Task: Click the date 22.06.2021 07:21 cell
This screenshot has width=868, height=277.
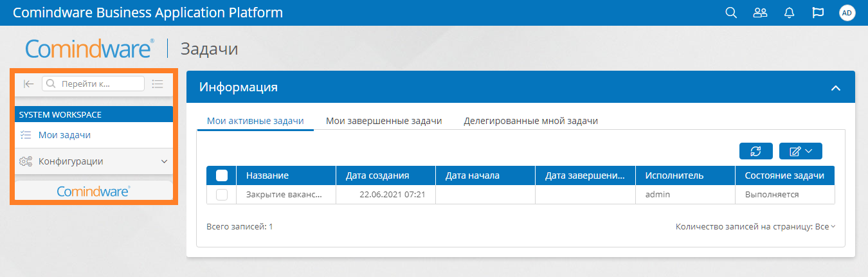Action: coord(386,194)
